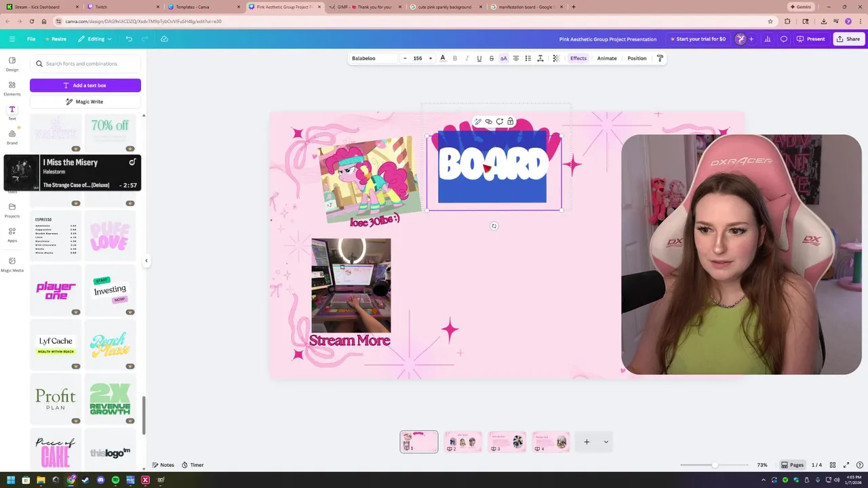This screenshot has width=868, height=488.
Task: Toggle italic formatting
Action: (467, 58)
